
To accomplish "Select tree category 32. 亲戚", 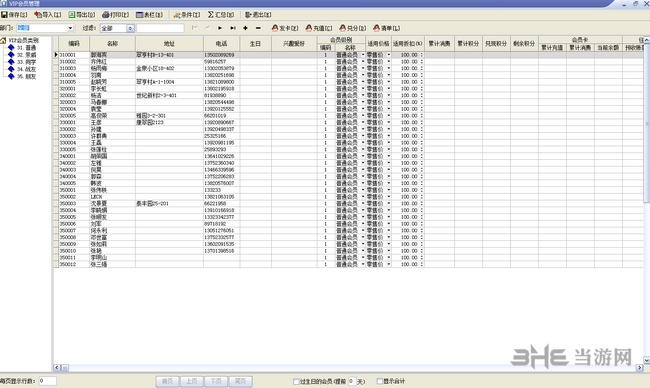I will click(x=27, y=55).
